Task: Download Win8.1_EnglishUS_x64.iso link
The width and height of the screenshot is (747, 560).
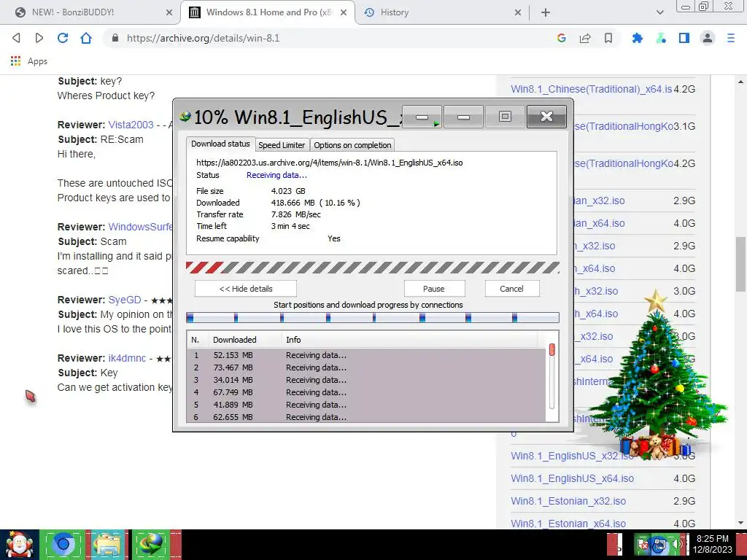Action: (572, 478)
